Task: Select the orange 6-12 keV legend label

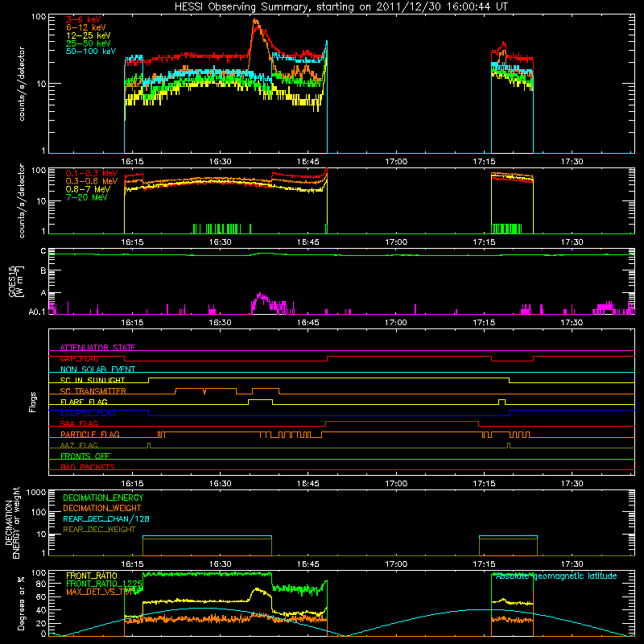Action: [x=86, y=27]
